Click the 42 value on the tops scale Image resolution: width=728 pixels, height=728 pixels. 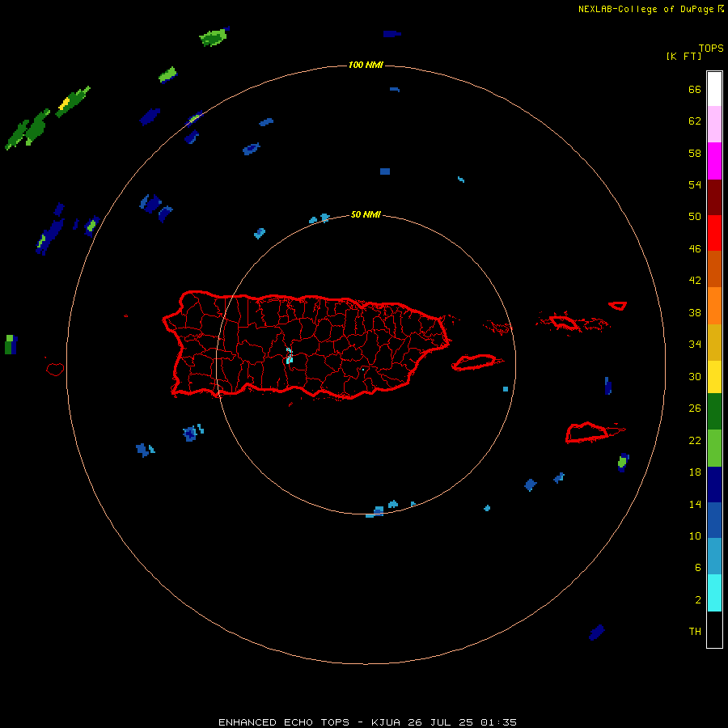pos(695,280)
